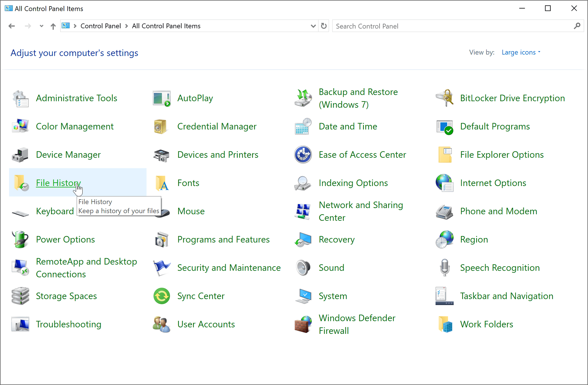Expand the View by Large icons dropdown
588x385 pixels.
521,52
